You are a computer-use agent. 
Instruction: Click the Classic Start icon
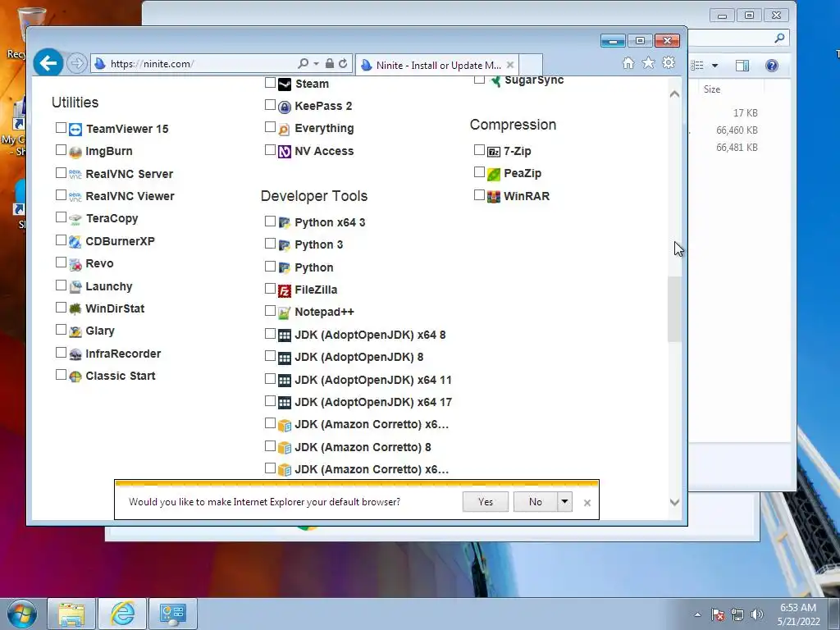[75, 377]
